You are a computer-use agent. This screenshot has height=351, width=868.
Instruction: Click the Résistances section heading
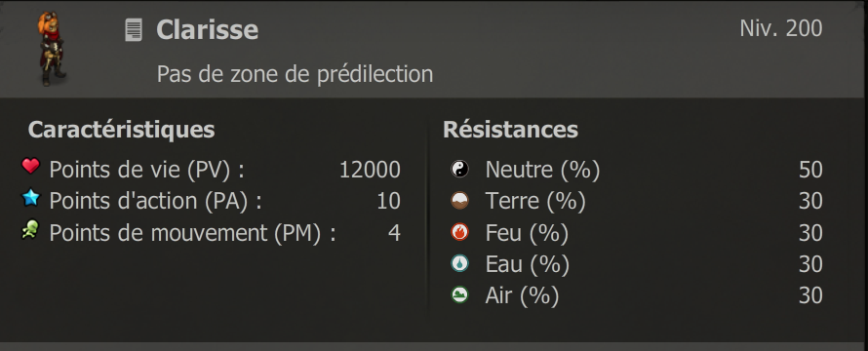510,130
